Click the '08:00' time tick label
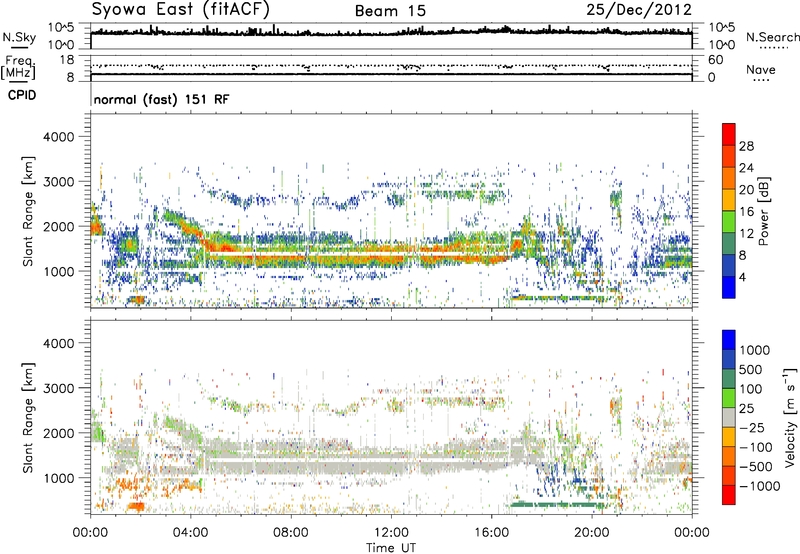This screenshot has height=554, width=800. (x=291, y=533)
